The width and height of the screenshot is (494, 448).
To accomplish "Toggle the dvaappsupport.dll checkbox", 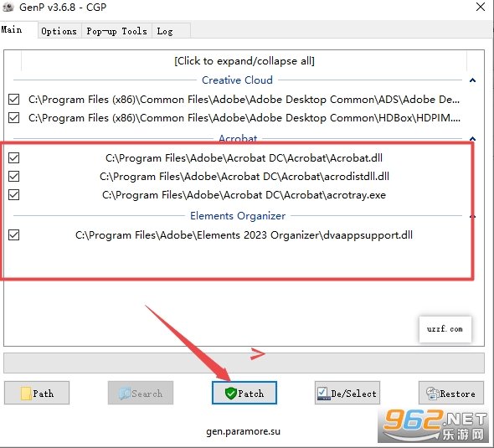I will [14, 235].
